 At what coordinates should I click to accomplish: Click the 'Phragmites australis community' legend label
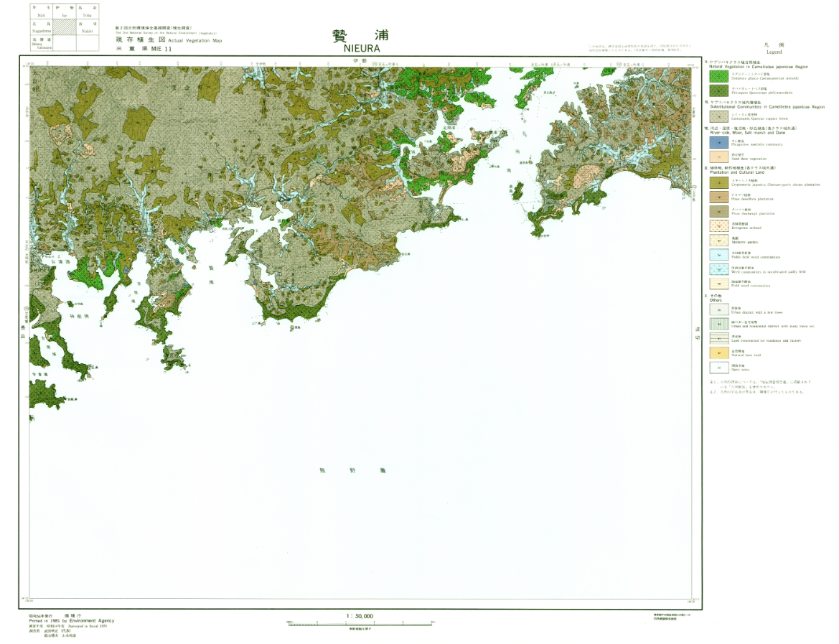coord(756,144)
